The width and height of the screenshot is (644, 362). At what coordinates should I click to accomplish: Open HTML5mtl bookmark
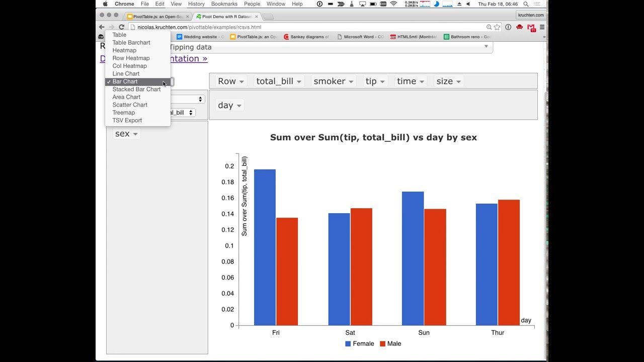pyautogui.click(x=413, y=37)
